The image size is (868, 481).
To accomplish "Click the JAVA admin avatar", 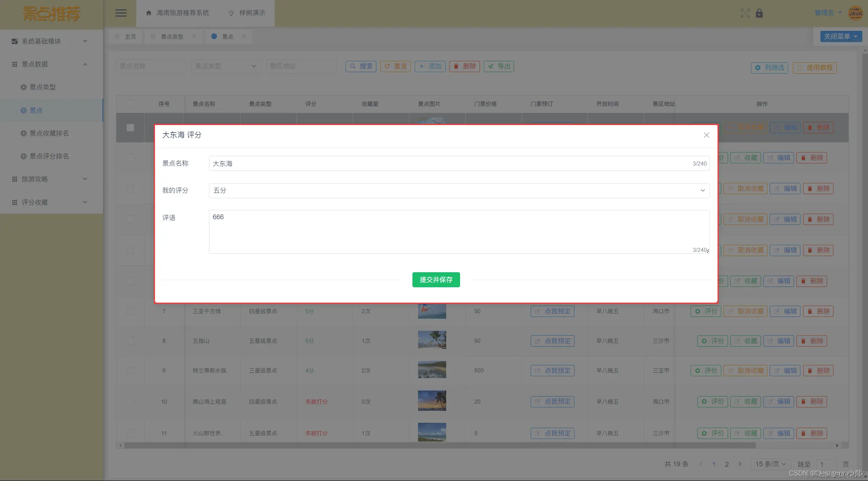I will (x=855, y=13).
